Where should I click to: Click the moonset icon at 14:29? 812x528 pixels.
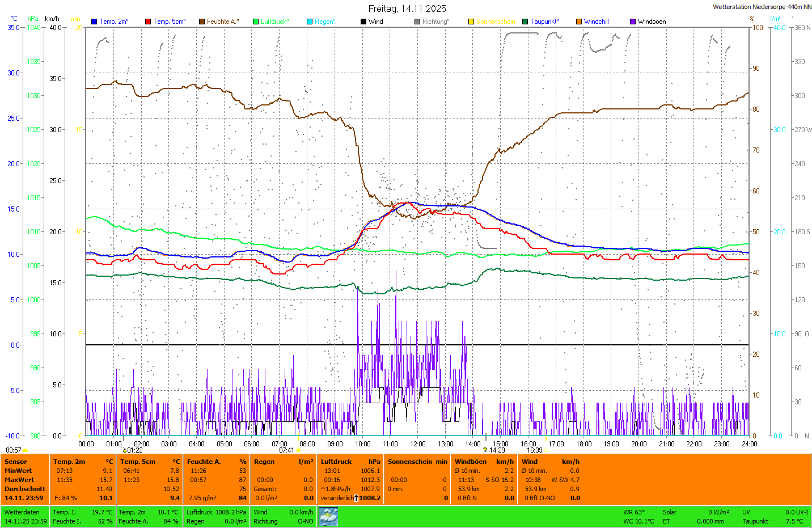tap(485, 450)
